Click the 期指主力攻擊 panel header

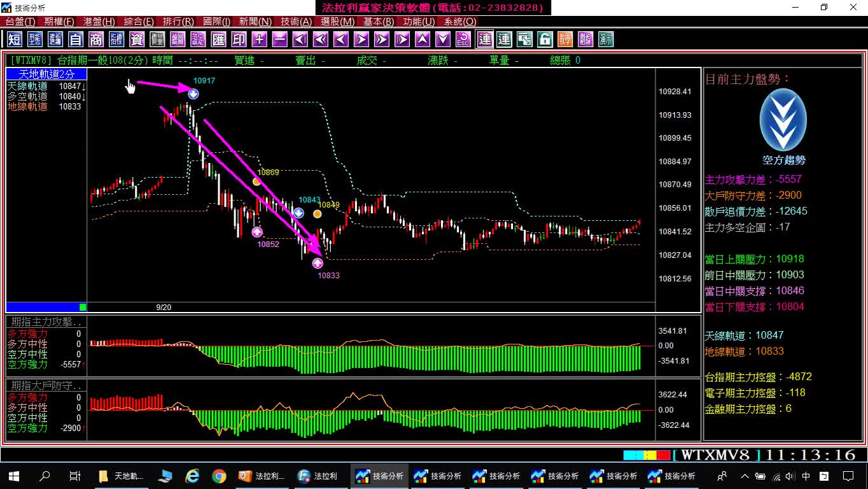(46, 322)
